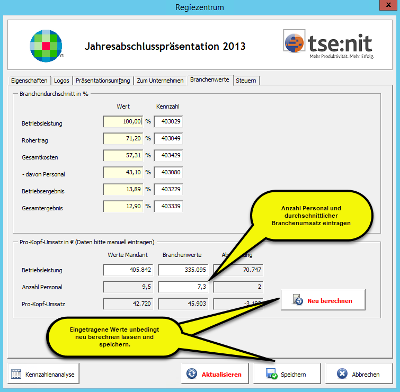Screen dimensions: 400x392
Task: Click the Pro-Kopf-Umsatz row label
Action: (43, 304)
